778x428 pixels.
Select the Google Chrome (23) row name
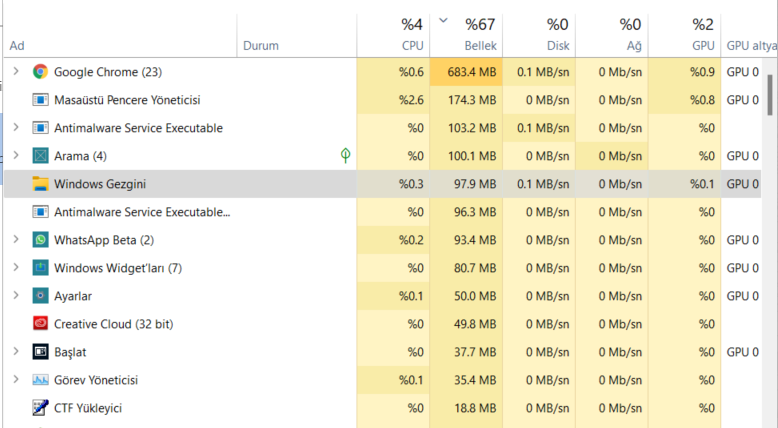point(108,72)
